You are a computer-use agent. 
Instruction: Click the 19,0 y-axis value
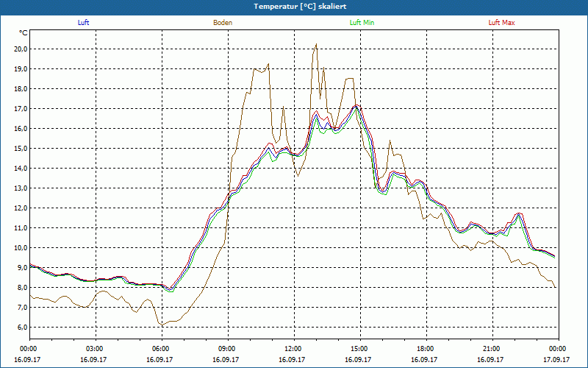(x=21, y=69)
